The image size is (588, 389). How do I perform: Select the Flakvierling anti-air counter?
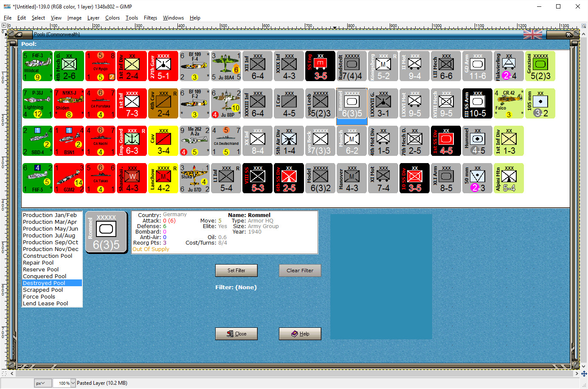click(509, 66)
